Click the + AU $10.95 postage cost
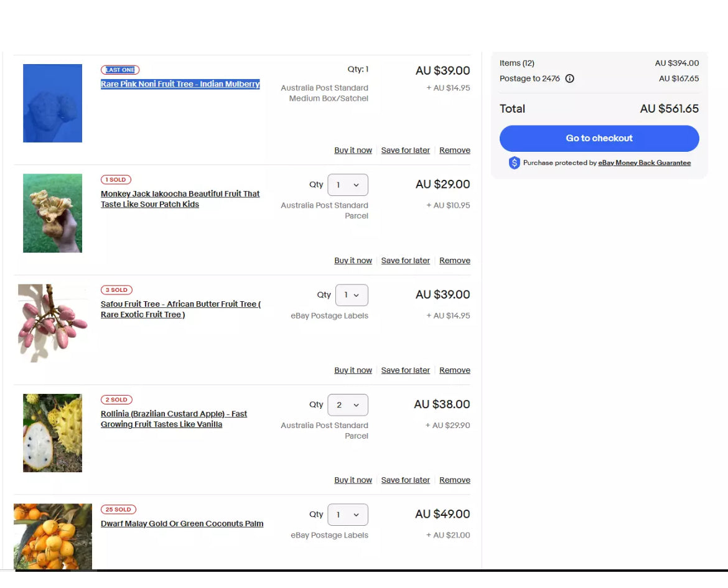Image resolution: width=728 pixels, height=588 pixels. coord(448,205)
